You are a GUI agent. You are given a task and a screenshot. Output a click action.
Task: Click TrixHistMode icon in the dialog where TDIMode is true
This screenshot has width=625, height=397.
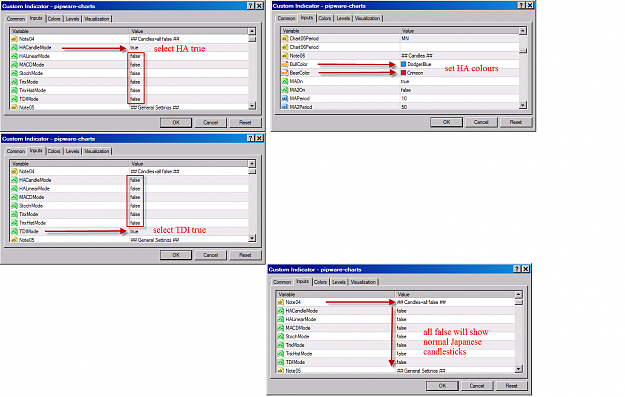[14, 223]
